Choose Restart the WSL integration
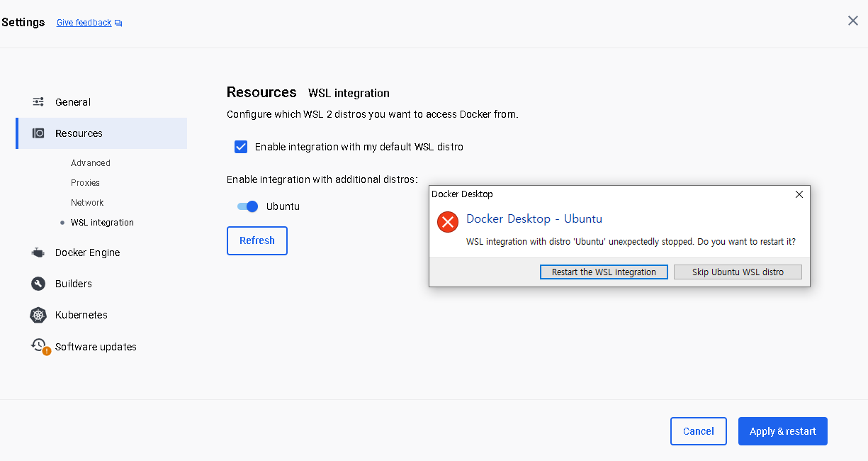Image resolution: width=868 pixels, height=461 pixels. [x=604, y=272]
